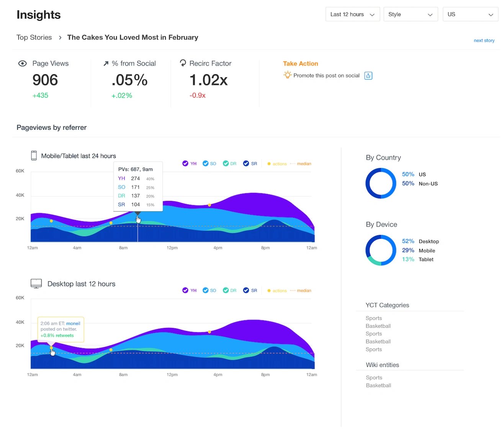Click the Take Action heading
Image resolution: width=504 pixels, height=445 pixels.
(x=301, y=64)
